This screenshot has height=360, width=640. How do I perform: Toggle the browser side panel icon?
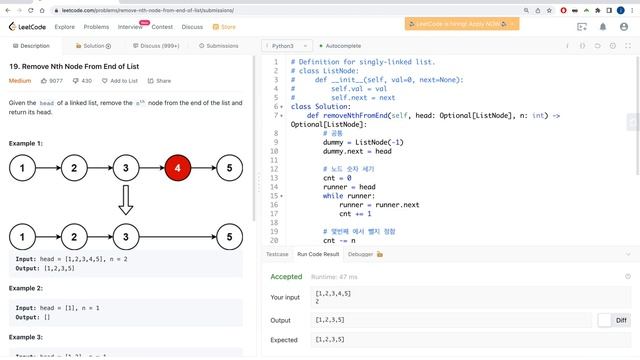click(x=609, y=10)
